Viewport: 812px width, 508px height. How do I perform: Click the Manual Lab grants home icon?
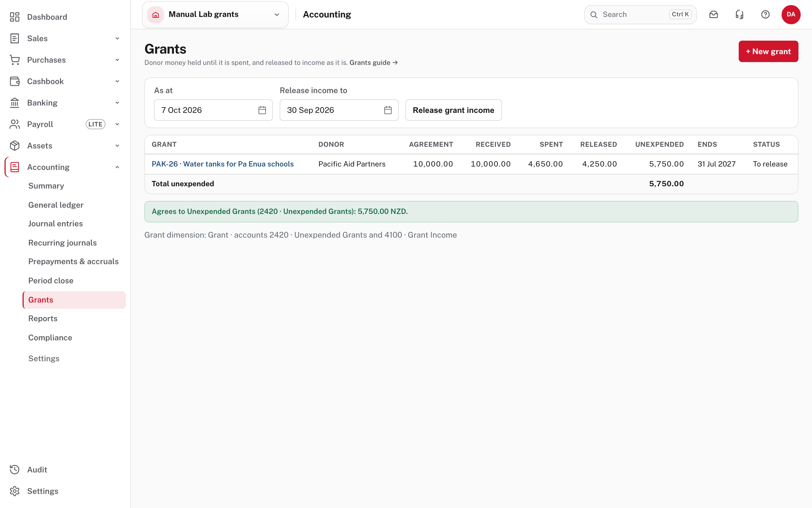point(156,14)
